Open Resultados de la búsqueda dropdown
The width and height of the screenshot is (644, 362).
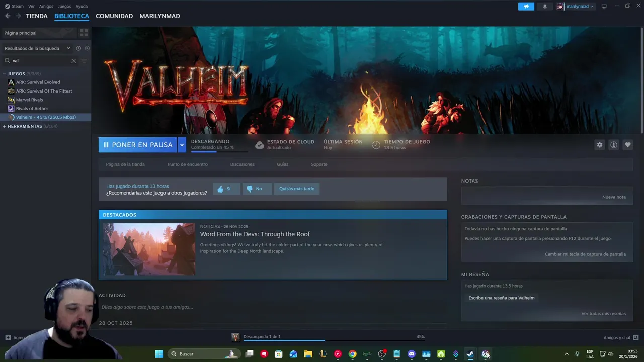[x=38, y=48]
